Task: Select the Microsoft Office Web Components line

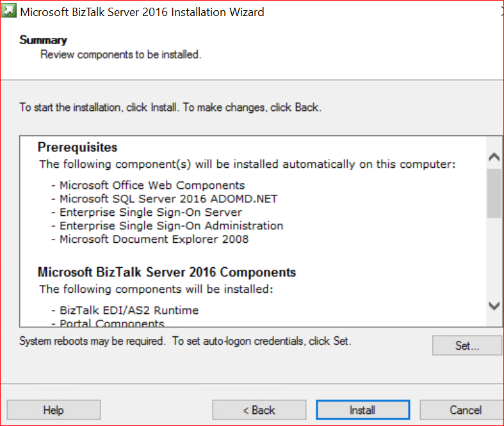Action: (152, 185)
